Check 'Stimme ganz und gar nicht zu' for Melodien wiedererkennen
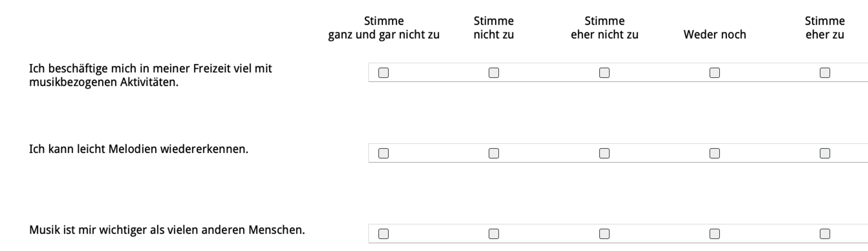The width and height of the screenshot is (868, 251). coord(384,154)
